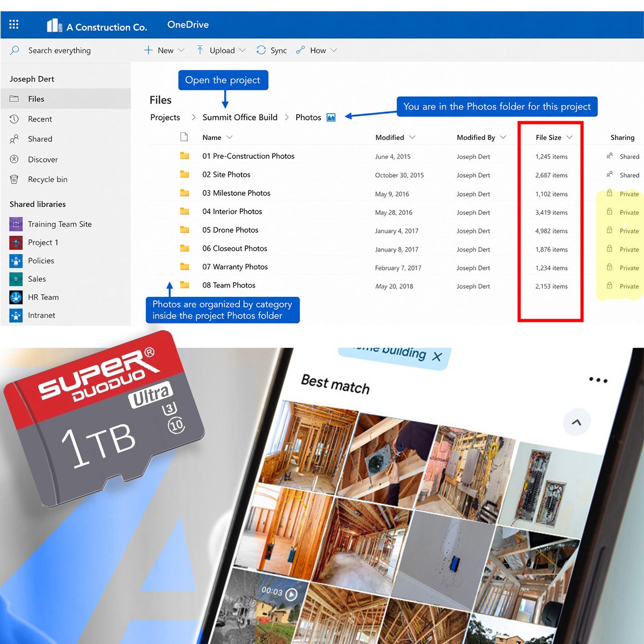Click the Recycle bin icon
644x644 pixels.
coord(14,179)
